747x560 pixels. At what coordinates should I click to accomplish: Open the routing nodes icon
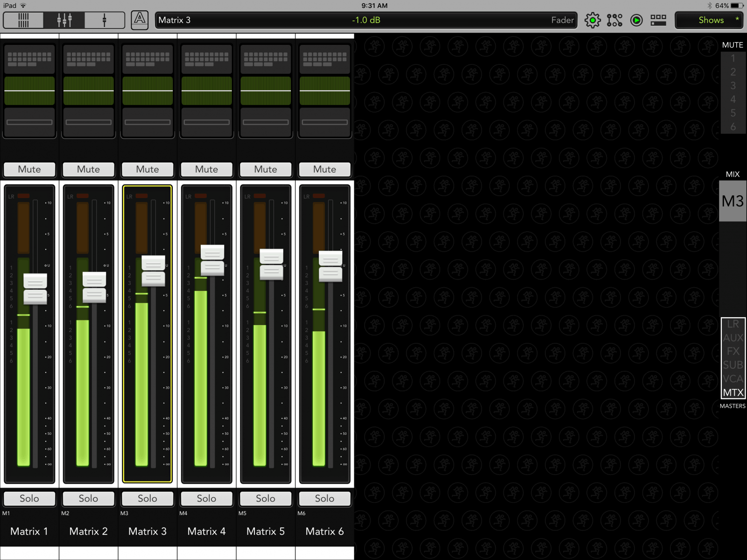[614, 20]
